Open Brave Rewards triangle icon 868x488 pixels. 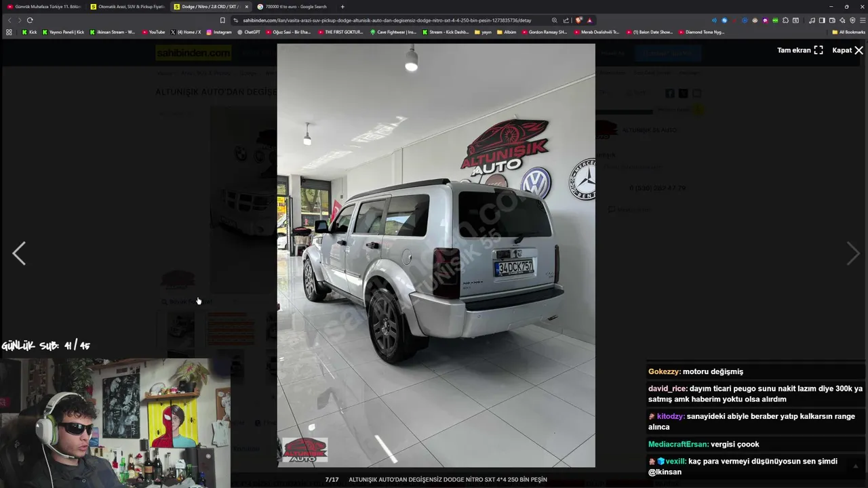pos(589,20)
